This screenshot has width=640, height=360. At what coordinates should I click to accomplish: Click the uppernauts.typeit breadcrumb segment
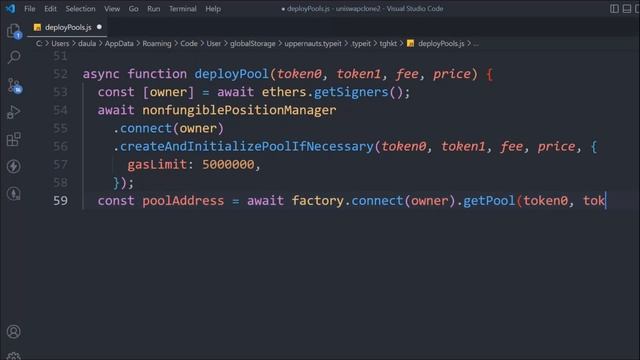pos(313,44)
